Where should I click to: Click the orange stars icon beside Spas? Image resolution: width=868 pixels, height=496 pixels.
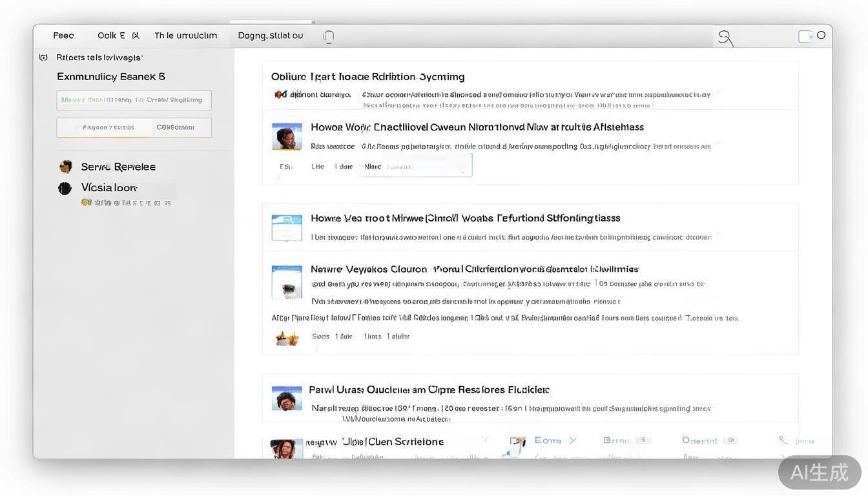click(x=287, y=338)
